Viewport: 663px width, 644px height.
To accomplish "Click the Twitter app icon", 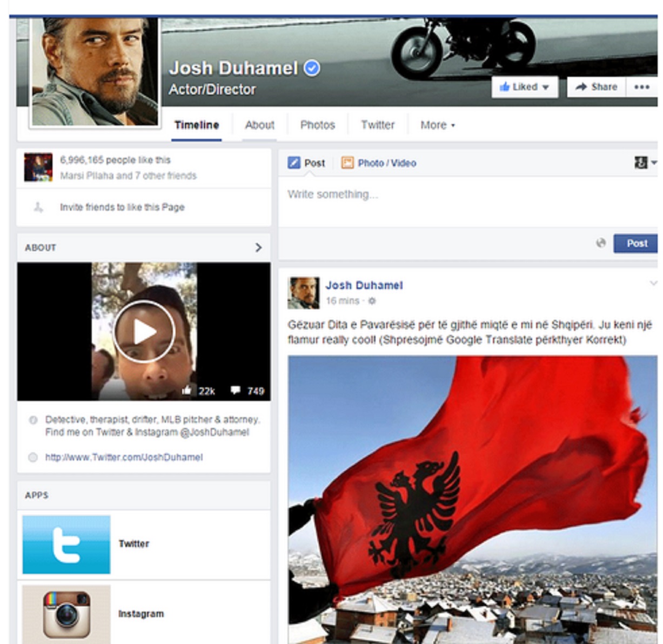I will click(x=66, y=544).
